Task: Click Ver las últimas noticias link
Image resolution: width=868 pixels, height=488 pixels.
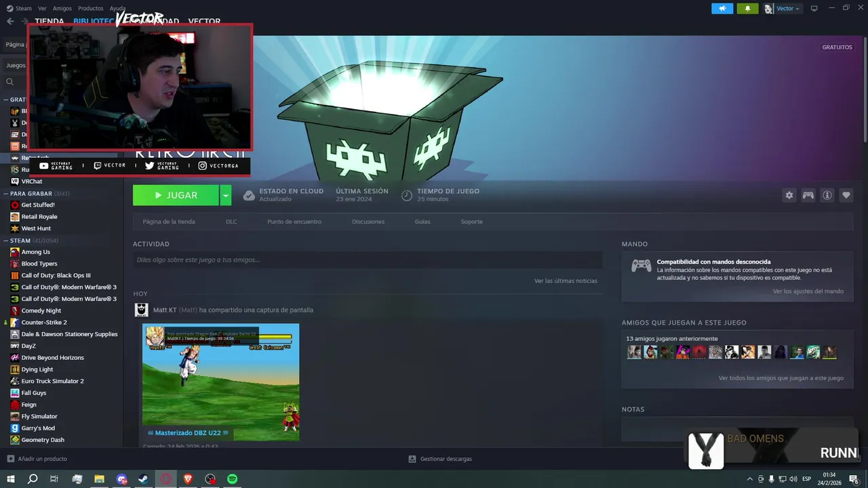Action: coord(566,281)
